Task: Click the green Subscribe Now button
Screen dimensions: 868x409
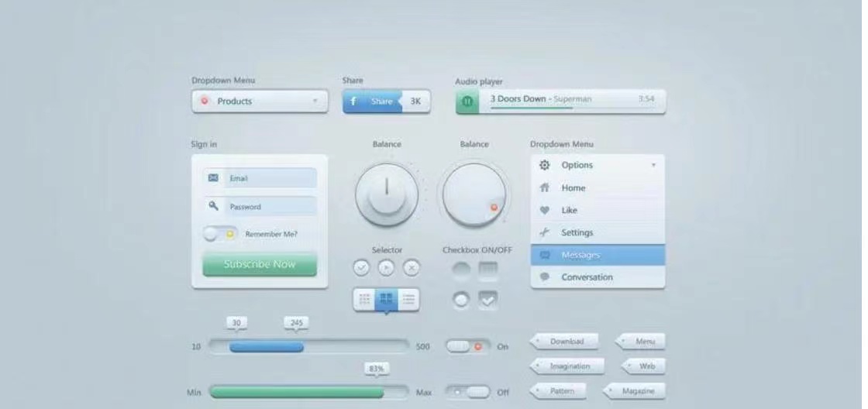Action: click(x=260, y=265)
